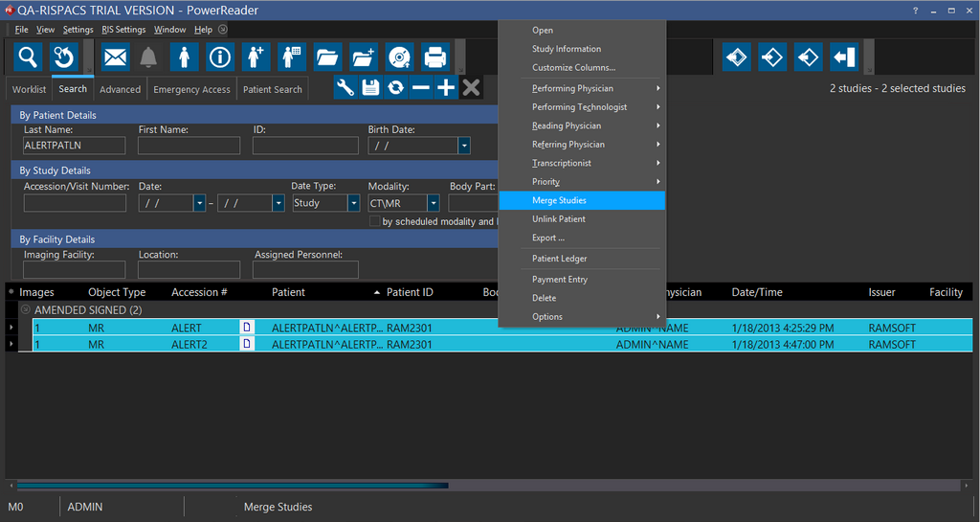Choose Unlink Patient in context menu
Screen dimensions: 980x522
pos(559,219)
